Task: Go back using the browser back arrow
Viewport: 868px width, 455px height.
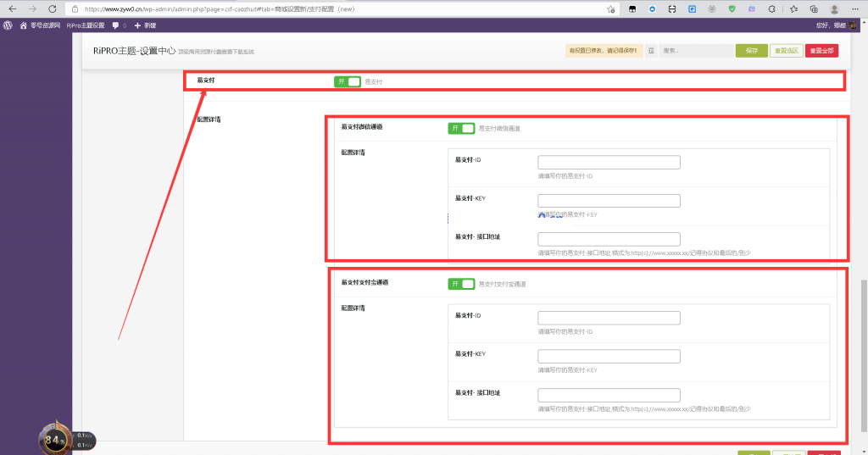Action: pos(13,8)
